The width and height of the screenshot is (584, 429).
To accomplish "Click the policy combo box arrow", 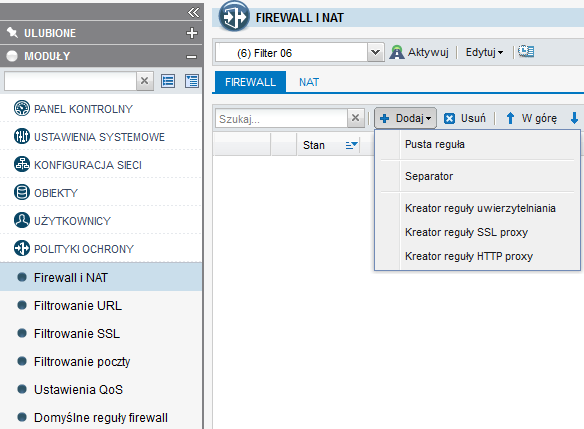I will [375, 53].
